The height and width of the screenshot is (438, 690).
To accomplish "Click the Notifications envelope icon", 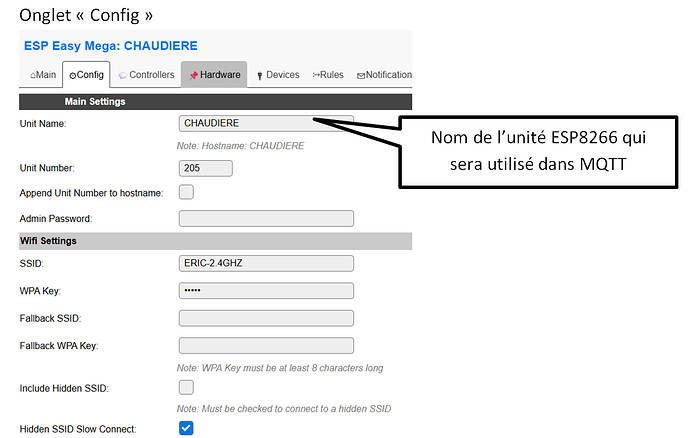I will [x=361, y=75].
